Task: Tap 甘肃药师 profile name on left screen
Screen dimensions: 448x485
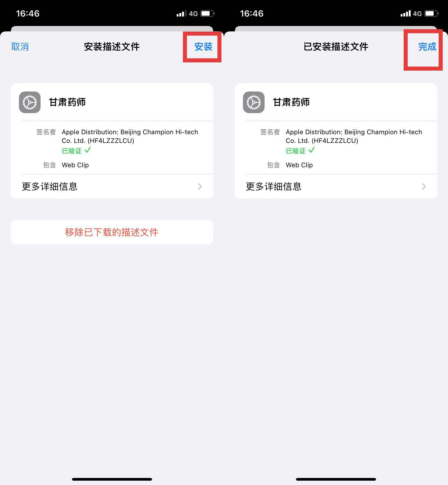Action: click(x=67, y=102)
